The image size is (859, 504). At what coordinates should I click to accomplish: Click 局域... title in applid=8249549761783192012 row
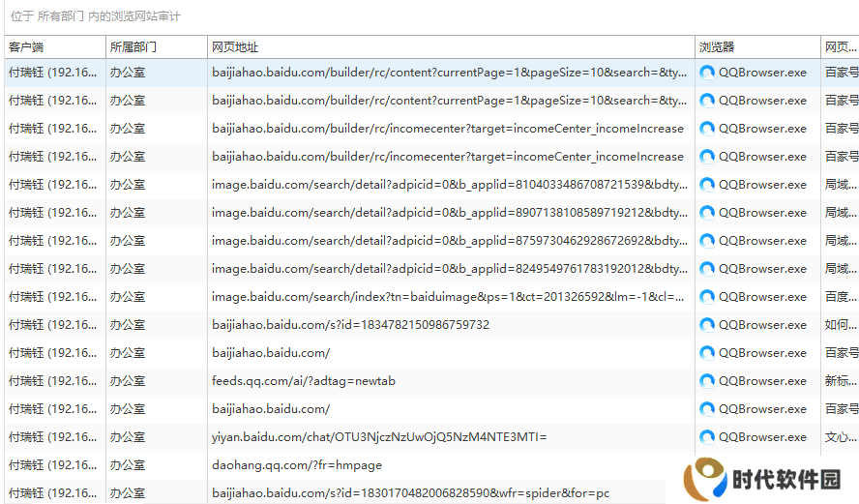[x=841, y=268]
